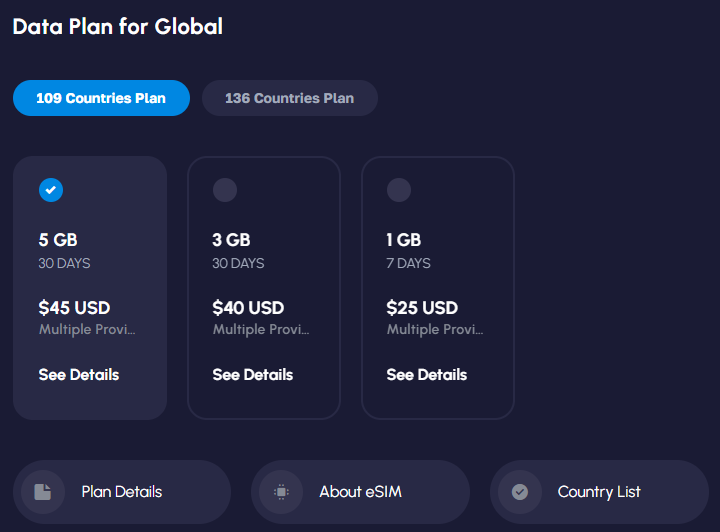The height and width of the screenshot is (532, 720).
Task: Click the $45 USD price label
Action: point(74,308)
